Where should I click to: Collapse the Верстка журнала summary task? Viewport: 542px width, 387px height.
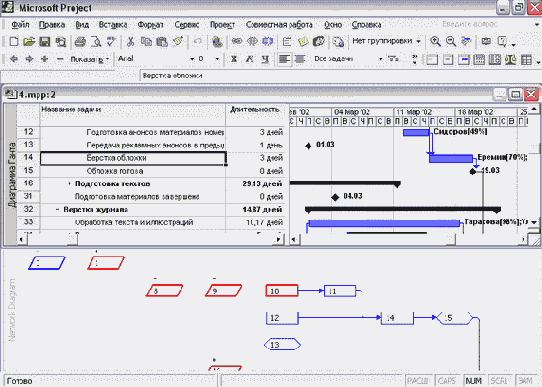(57, 210)
